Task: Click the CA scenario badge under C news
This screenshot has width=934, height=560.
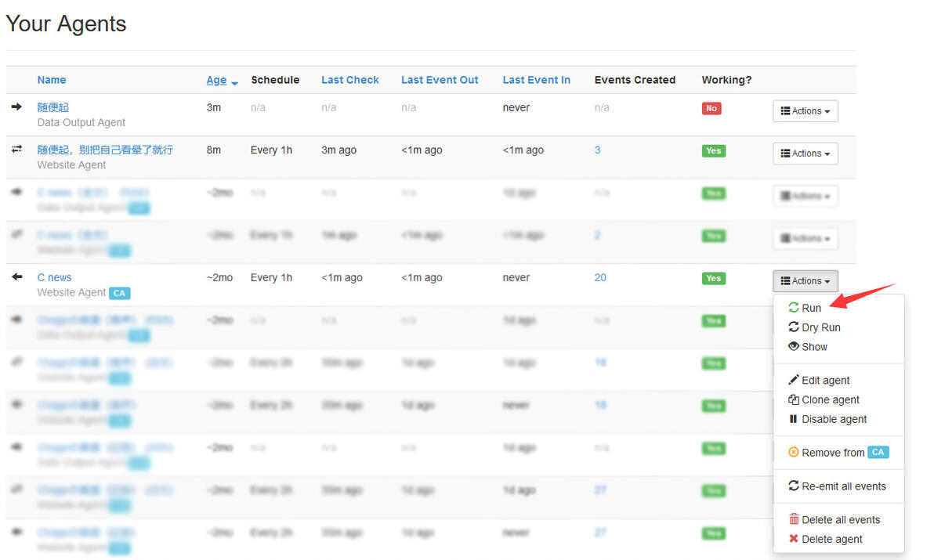Action: point(119,293)
